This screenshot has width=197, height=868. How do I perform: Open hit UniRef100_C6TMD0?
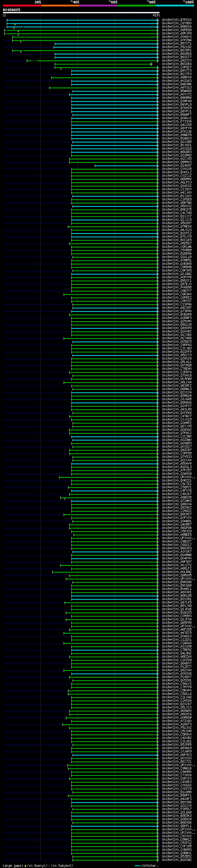[177, 23]
